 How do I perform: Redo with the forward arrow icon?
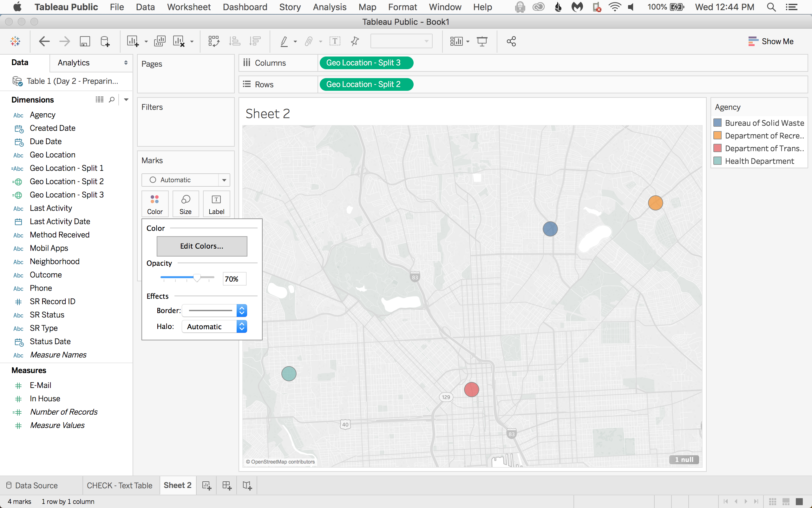(x=64, y=41)
